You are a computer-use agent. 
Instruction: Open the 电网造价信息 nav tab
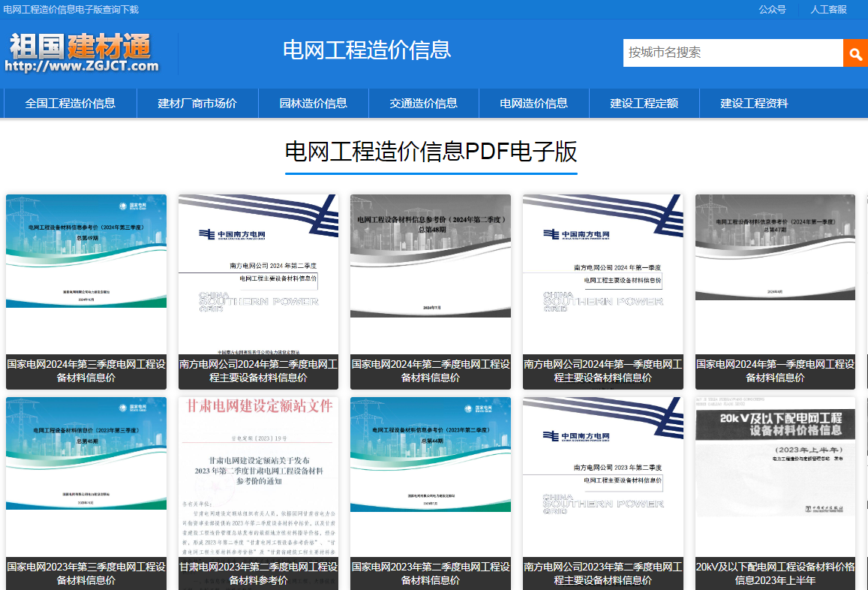533,103
